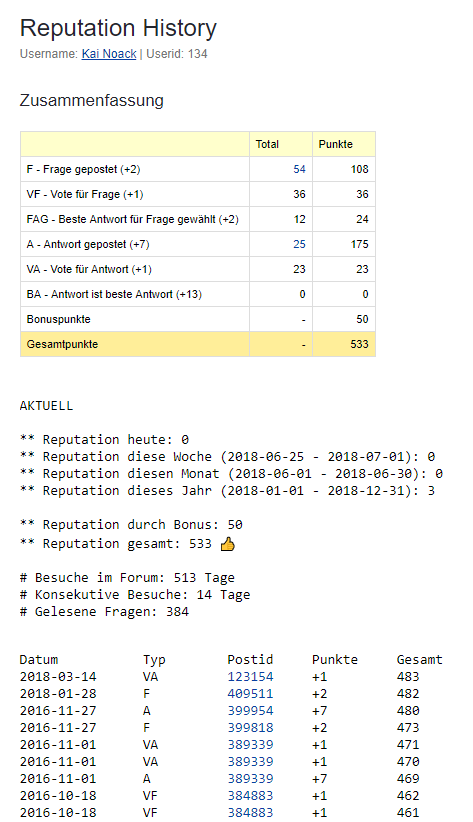Open post 384883 in the 462 Gesamt row
The width and height of the screenshot is (473, 822).
[250, 796]
